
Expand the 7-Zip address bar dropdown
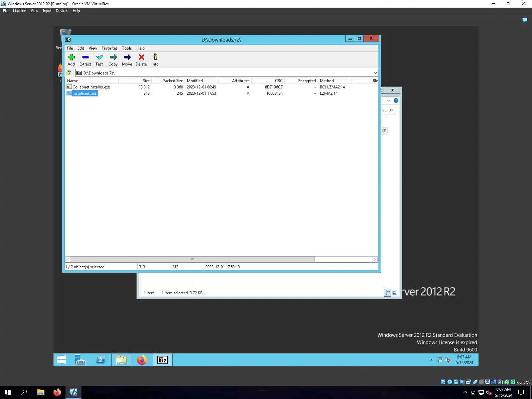(375, 73)
